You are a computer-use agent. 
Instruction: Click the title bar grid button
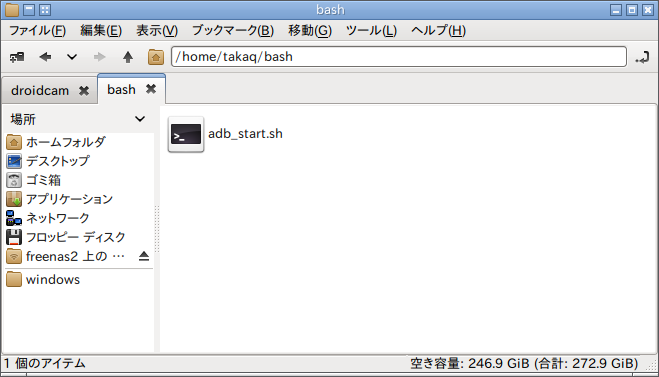pyautogui.click(x=45, y=10)
